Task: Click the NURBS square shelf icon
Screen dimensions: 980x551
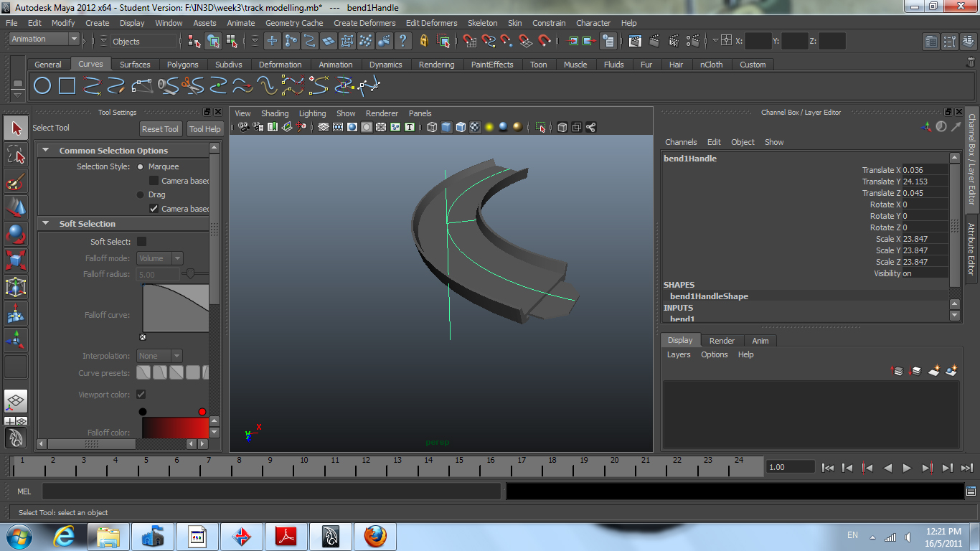Action: [67, 87]
